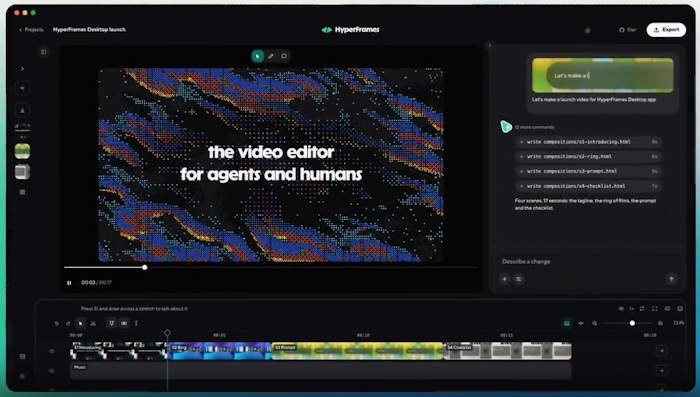Toggle the timeline snap magnet
The height and width of the screenshot is (397, 700).
[111, 323]
